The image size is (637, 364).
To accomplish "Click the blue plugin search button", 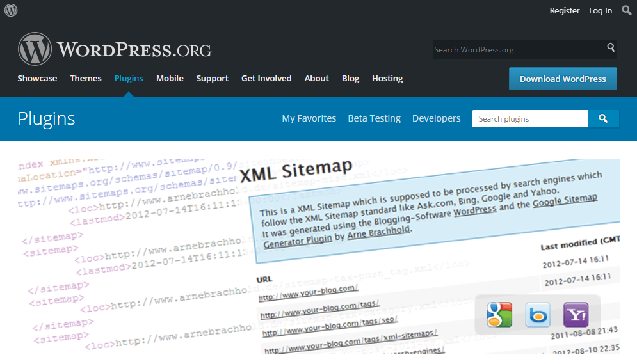I will click(x=603, y=118).
